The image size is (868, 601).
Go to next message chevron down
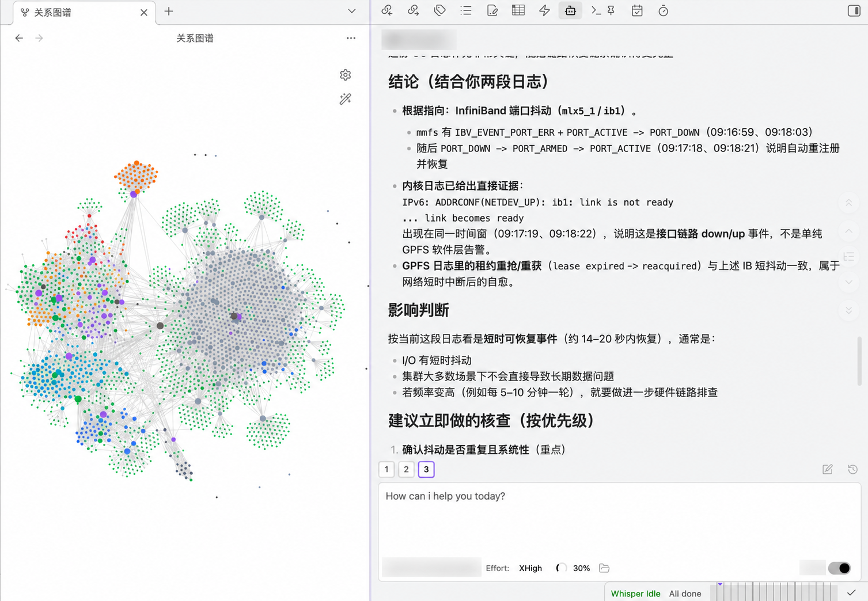coord(848,282)
